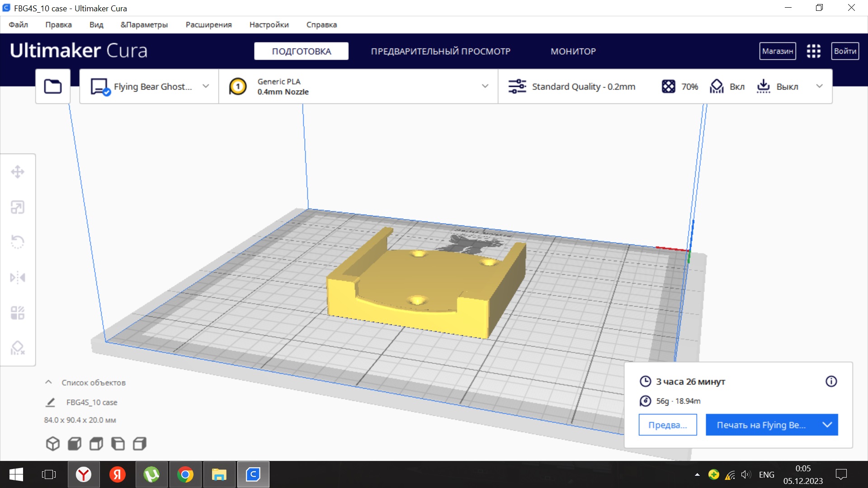Click the Войти sign-in button
This screenshot has height=488, width=868.
(844, 51)
